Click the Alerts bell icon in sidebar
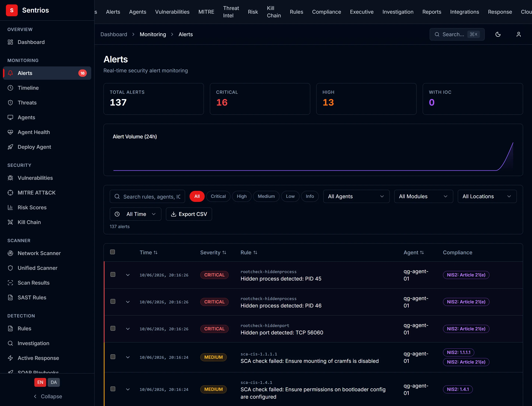 coord(10,73)
